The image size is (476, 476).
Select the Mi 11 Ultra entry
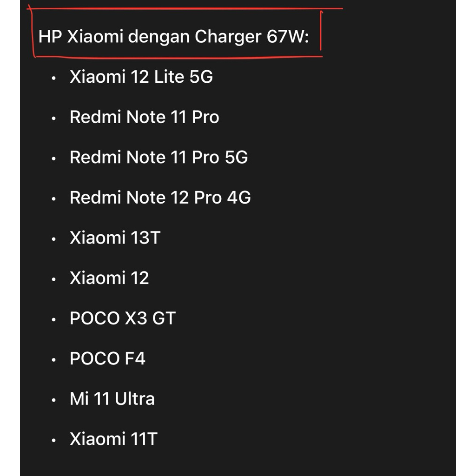(x=112, y=399)
